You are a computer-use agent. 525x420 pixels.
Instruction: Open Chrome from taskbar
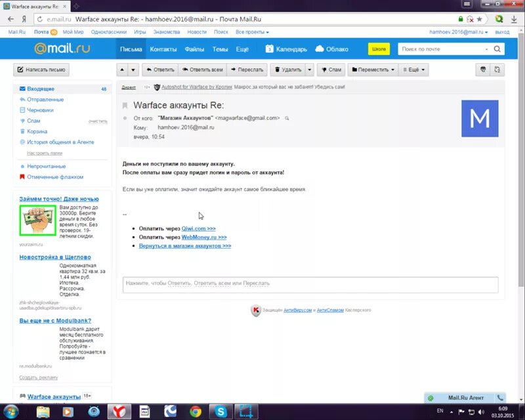195,411
